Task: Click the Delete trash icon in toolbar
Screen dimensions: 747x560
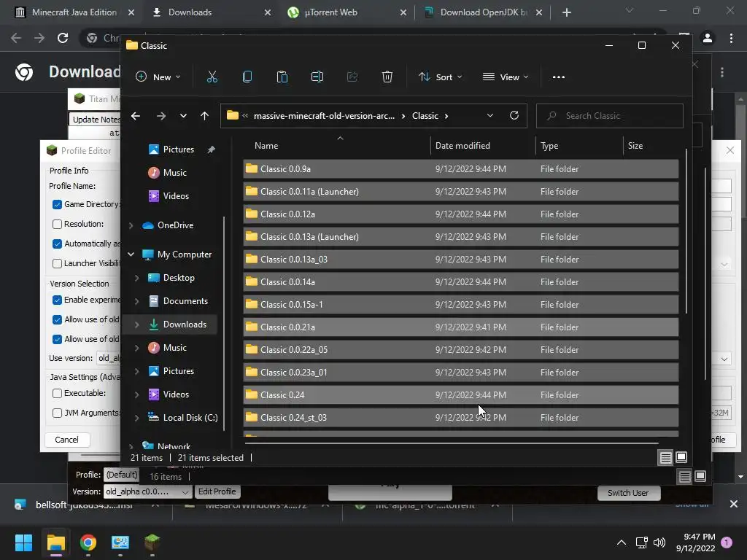Action: (x=387, y=77)
